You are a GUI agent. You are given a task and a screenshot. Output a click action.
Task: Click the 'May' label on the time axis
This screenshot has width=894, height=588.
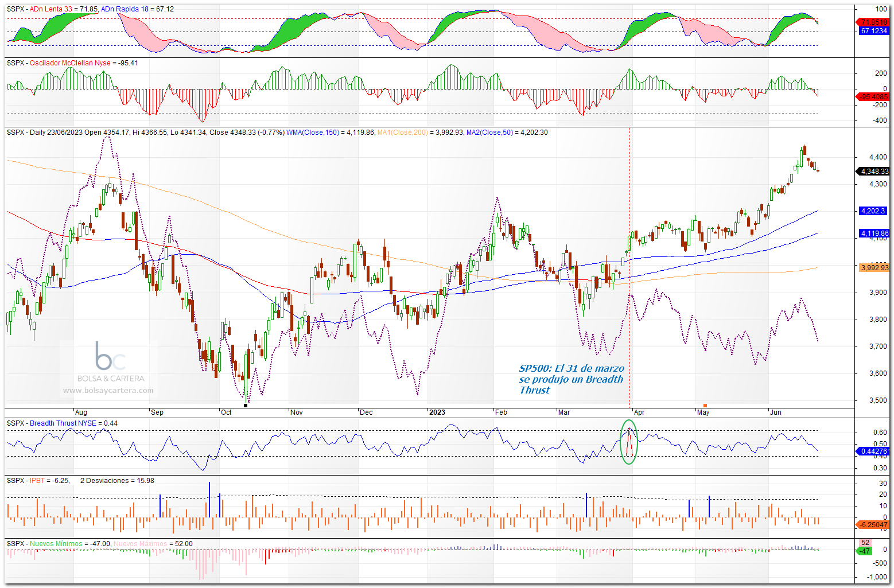point(703,412)
